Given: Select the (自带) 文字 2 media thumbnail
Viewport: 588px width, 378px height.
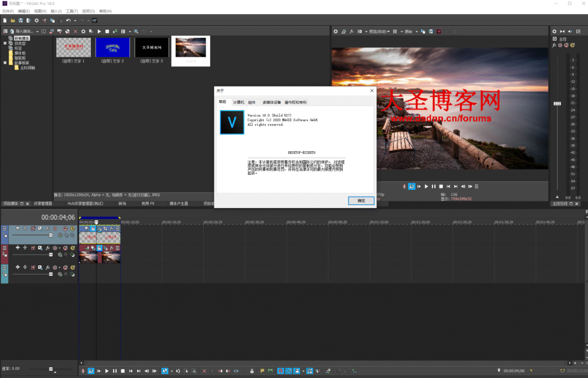Looking at the screenshot, I should coord(113,47).
